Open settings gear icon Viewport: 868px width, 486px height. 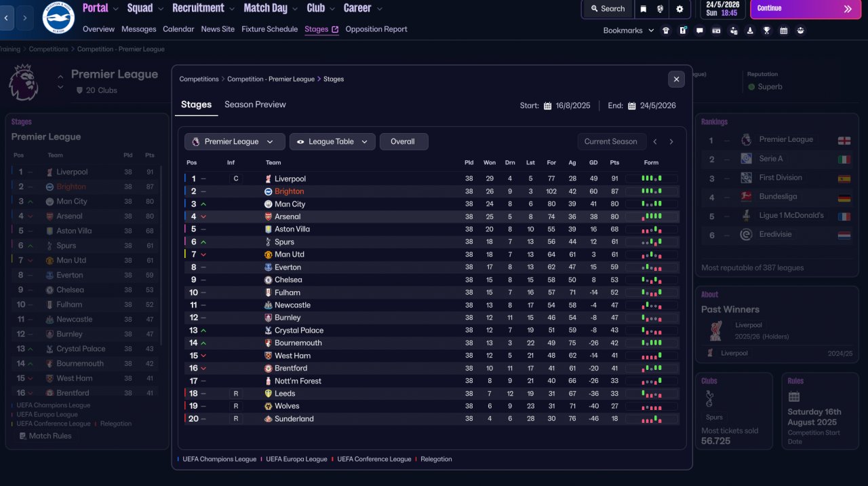tap(679, 9)
